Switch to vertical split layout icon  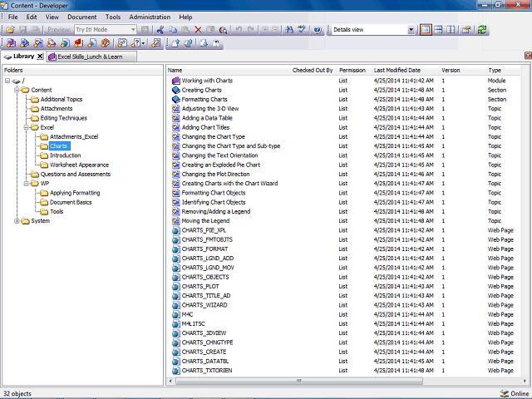coord(451,30)
